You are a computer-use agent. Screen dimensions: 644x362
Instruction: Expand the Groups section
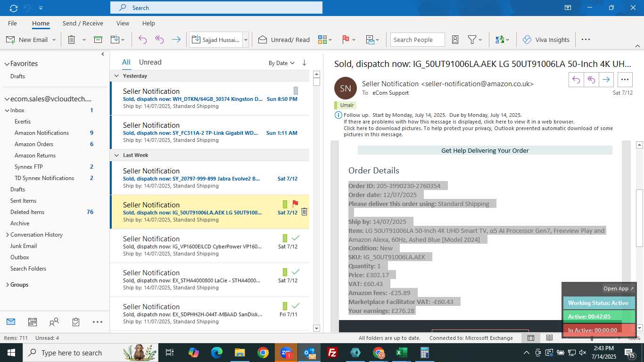click(x=7, y=285)
